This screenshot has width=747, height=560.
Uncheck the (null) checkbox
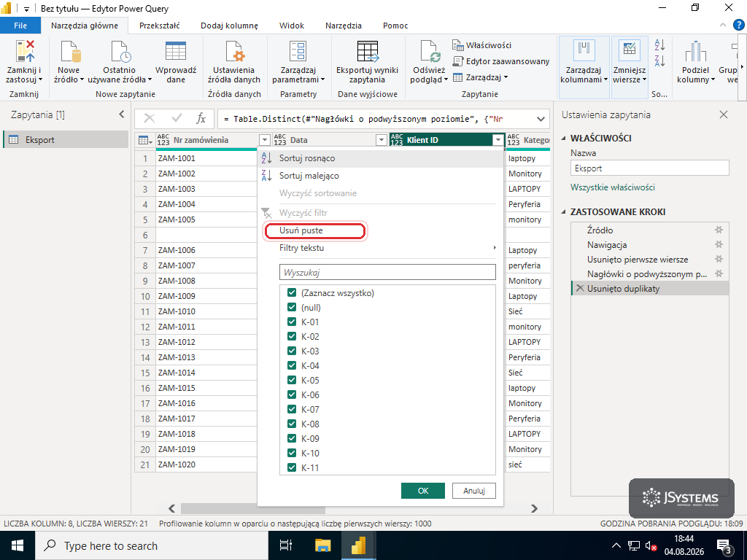click(292, 307)
